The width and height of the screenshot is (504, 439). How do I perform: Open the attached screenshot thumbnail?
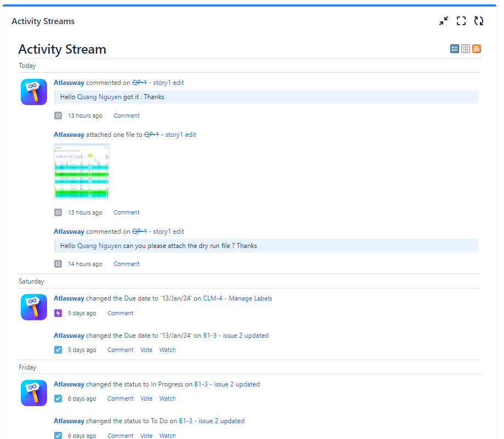[81, 171]
